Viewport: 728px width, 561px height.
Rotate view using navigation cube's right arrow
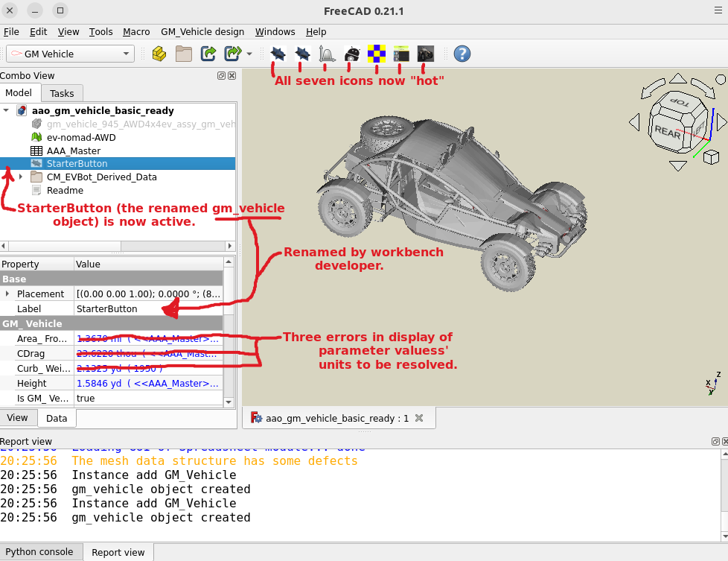721,121
